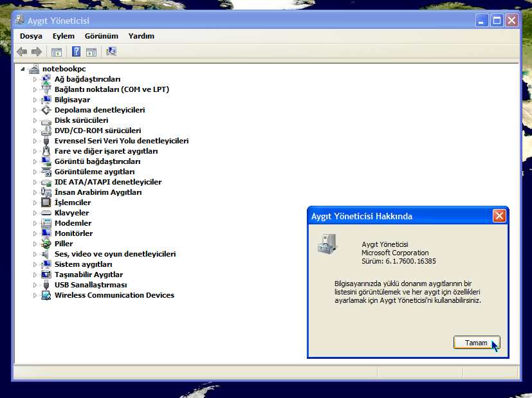Maximize the Aygıt Yöneticisi window
532x398 pixels.
point(497,21)
